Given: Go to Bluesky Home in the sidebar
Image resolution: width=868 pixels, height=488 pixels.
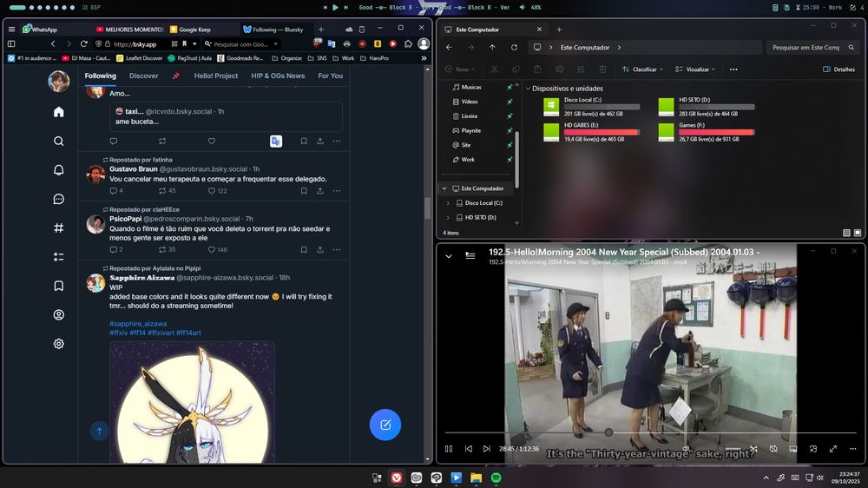Looking at the screenshot, I should [59, 112].
